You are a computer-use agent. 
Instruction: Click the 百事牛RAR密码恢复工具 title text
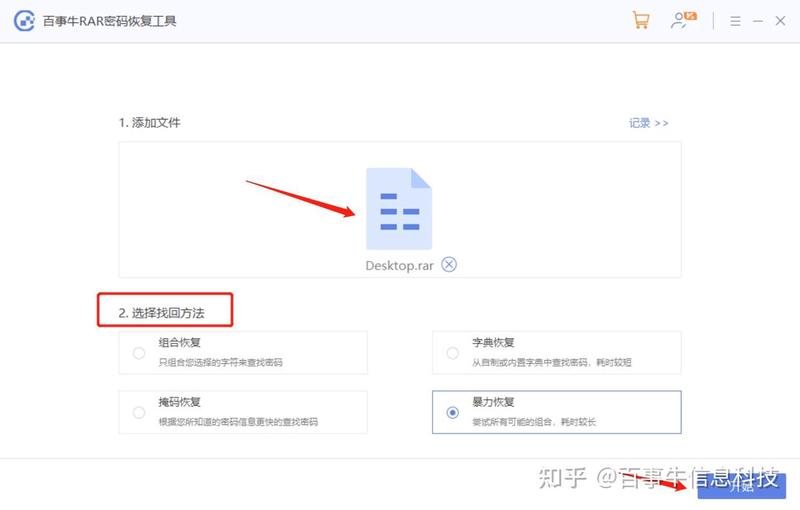coord(110,21)
